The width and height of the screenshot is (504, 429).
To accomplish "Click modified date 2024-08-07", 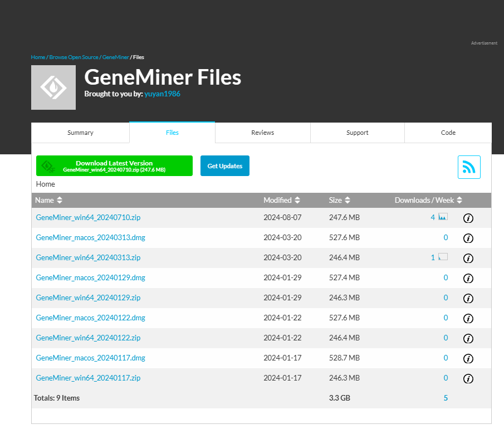I will point(282,217).
